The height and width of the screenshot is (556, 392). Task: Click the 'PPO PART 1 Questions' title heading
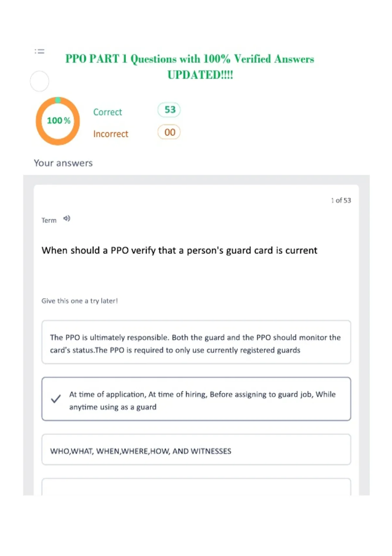(190, 67)
